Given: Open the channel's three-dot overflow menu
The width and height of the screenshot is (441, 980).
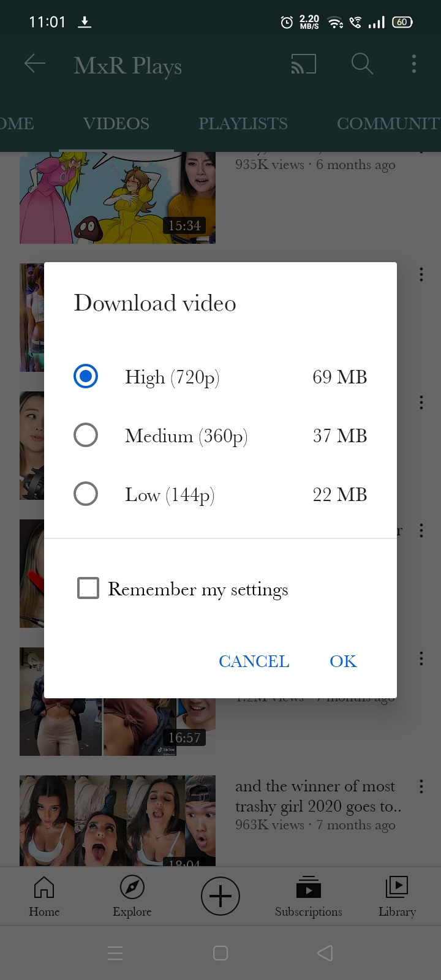Looking at the screenshot, I should click(414, 64).
